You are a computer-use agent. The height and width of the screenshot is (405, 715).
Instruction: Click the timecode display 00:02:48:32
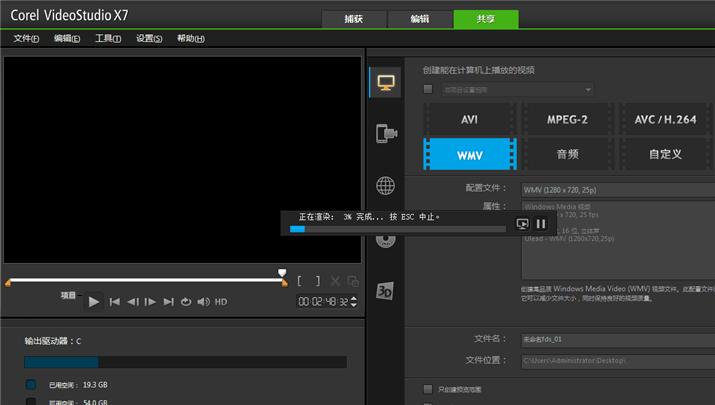[x=323, y=302]
